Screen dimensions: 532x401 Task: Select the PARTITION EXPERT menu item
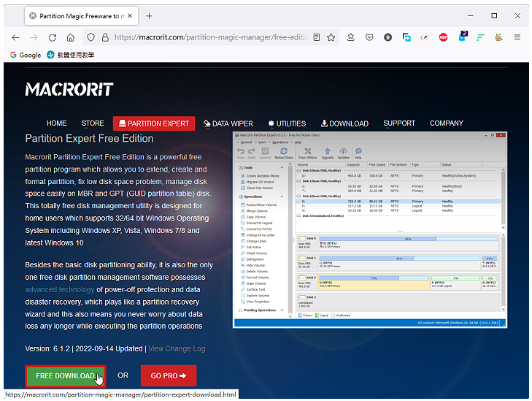pos(154,123)
